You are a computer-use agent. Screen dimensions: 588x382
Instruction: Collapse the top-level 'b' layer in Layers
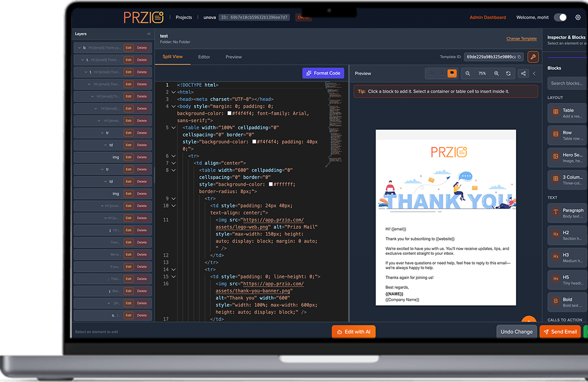click(x=79, y=48)
